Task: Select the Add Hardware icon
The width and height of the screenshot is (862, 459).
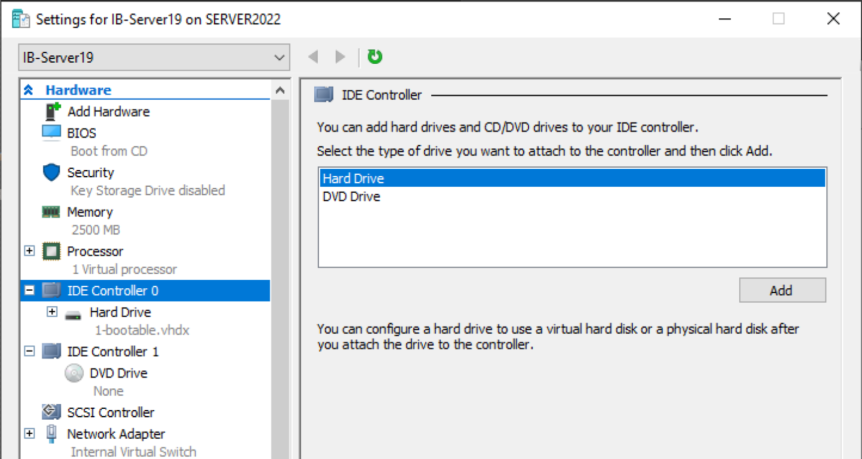Action: 52,112
